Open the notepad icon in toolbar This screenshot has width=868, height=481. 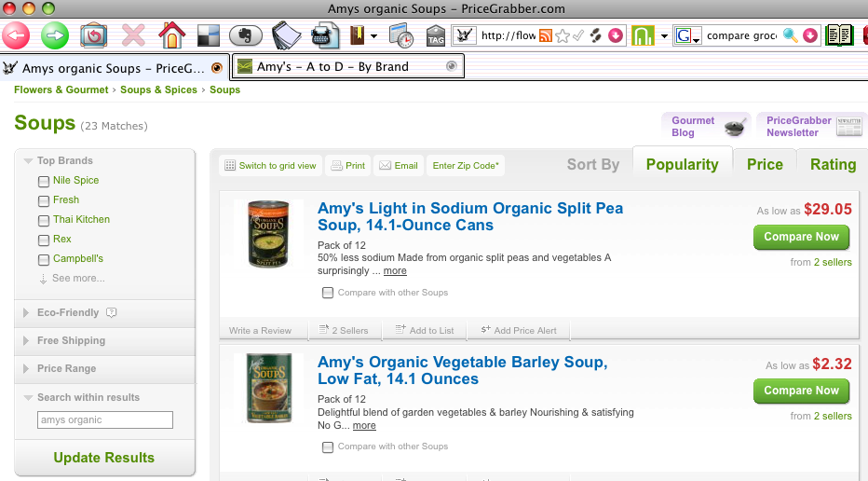(x=286, y=36)
